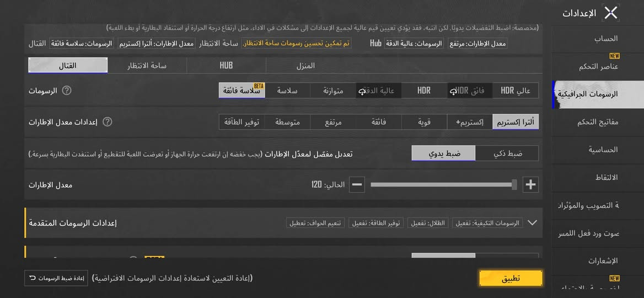Open الرسومات الجرافيكية in the sidebar
The height and width of the screenshot is (298, 644).
click(x=598, y=94)
